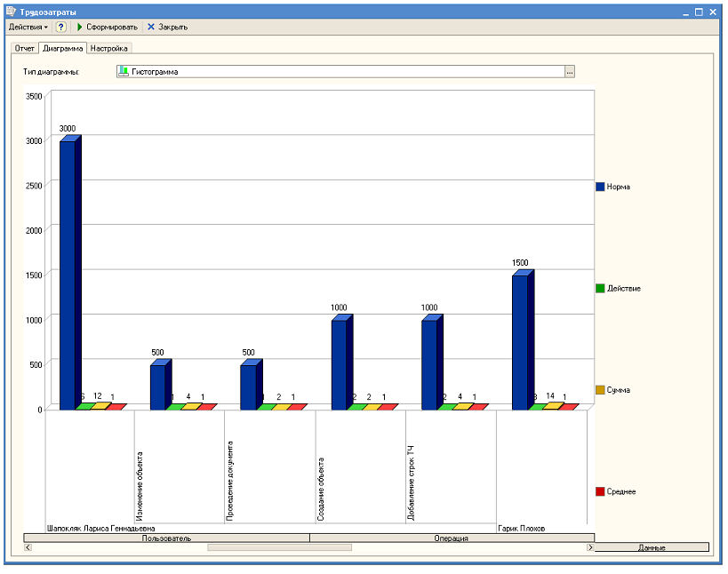The width and height of the screenshot is (728, 574).
Task: Minimize the Трудозатраты window
Action: pyautogui.click(x=685, y=12)
